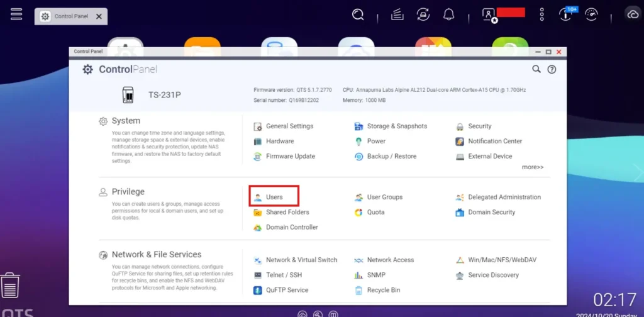
Task: Open the dashboard gauge icon
Action: [591, 15]
